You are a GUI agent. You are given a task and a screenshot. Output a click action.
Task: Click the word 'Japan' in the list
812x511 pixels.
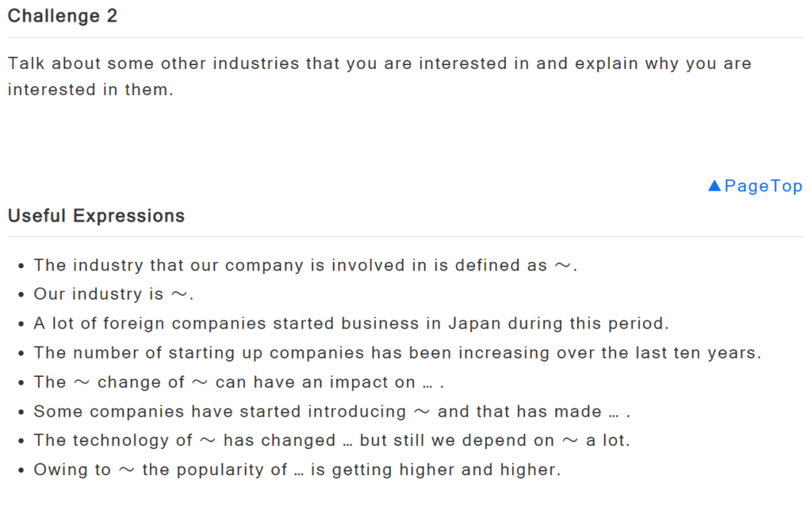(474, 324)
